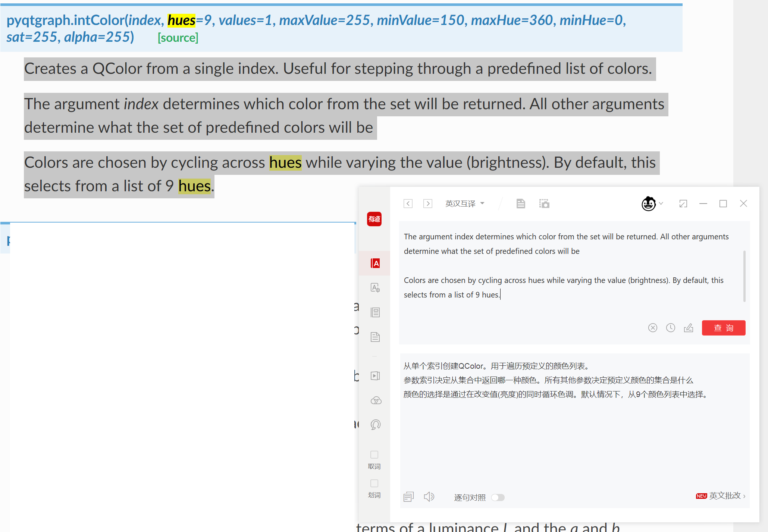Open the 英汉互译 language direction dropdown

[x=465, y=203]
